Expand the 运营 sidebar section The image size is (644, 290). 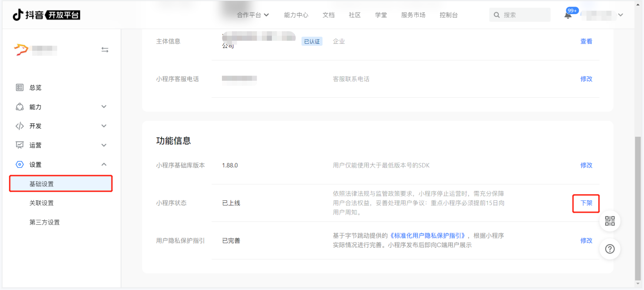tap(61, 145)
